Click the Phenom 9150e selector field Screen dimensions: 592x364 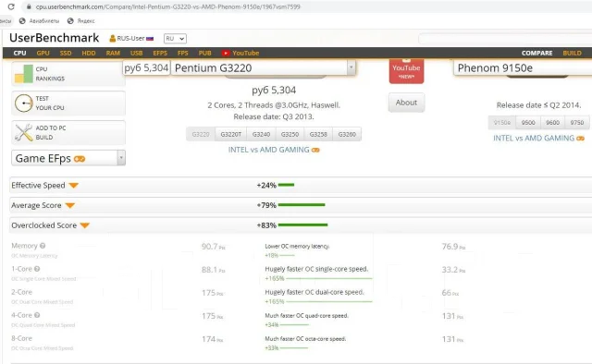coord(523,67)
